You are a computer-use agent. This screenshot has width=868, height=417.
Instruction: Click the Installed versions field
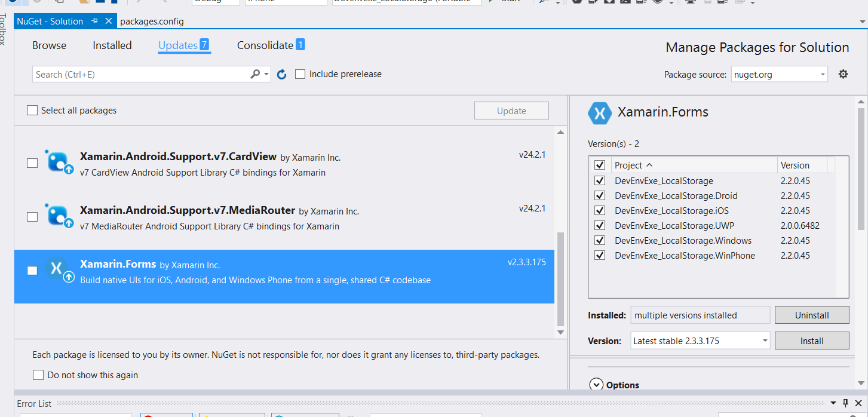point(700,315)
